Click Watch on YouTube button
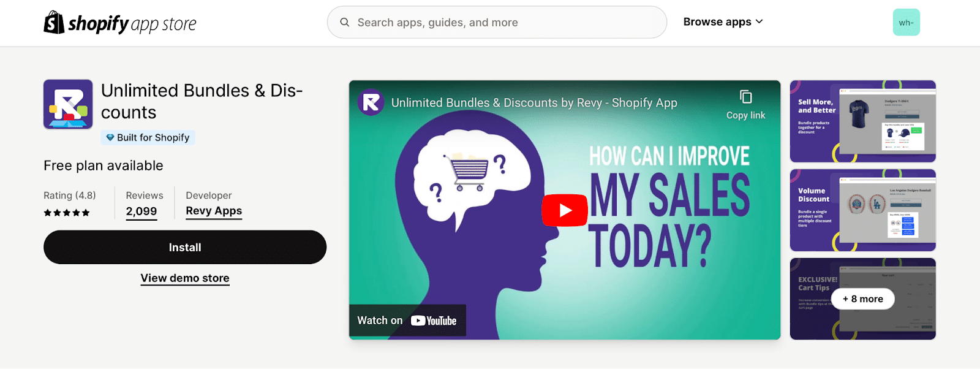 coord(407,321)
